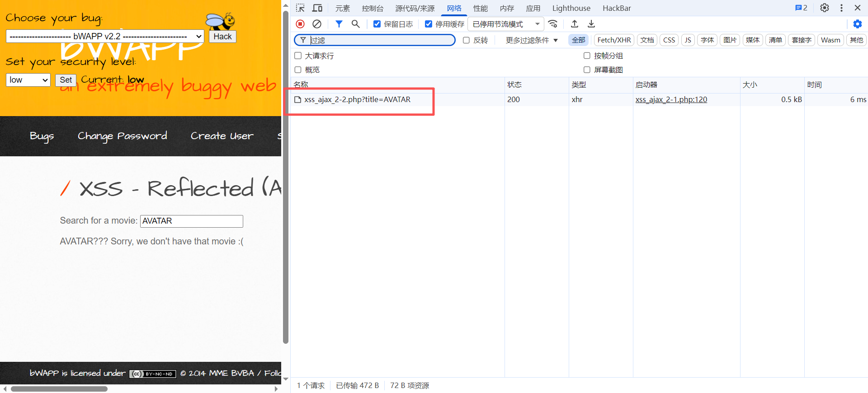Export HAR file with download icon
This screenshot has width=868, height=393.
click(x=591, y=24)
